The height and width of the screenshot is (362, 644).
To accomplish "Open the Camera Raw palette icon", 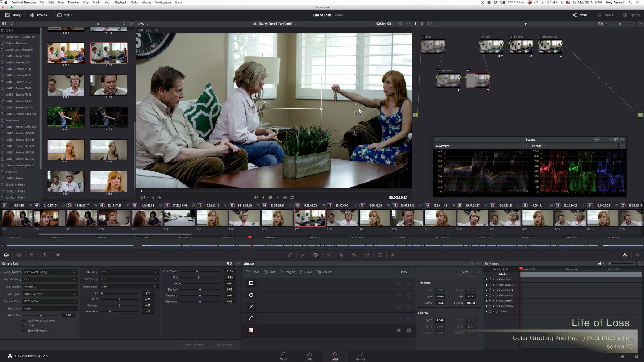I will coord(6,255).
